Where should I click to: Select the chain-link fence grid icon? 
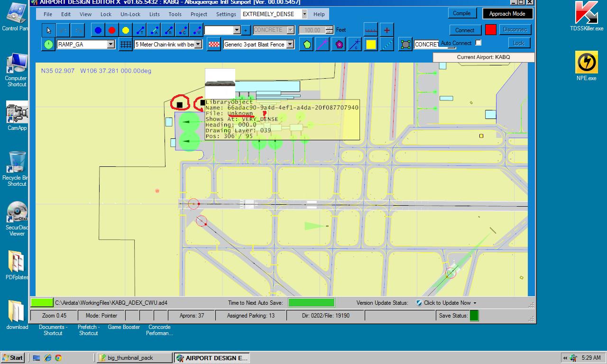coord(125,45)
